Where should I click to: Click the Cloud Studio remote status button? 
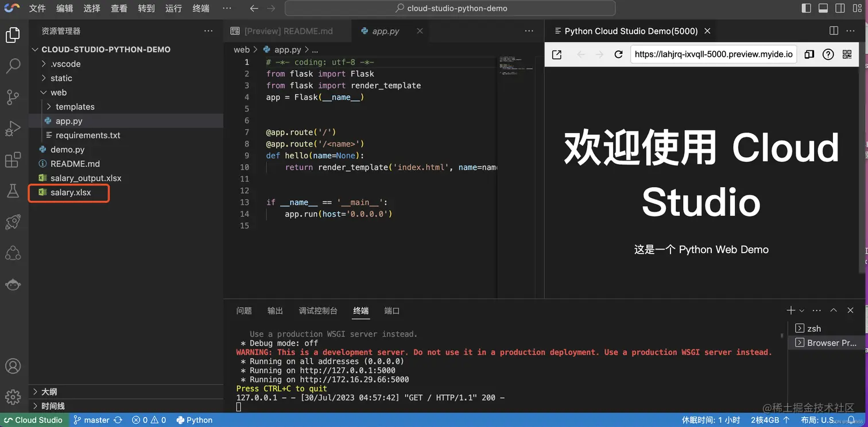click(33, 420)
